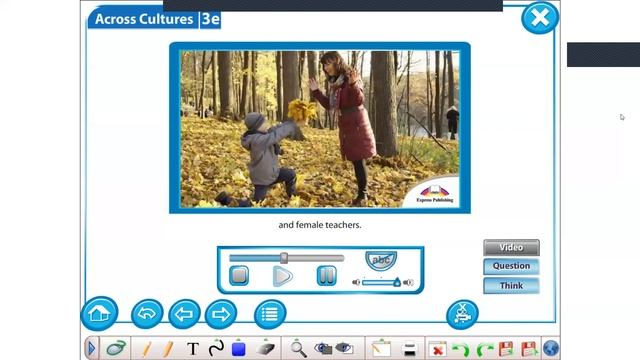Image resolution: width=640 pixels, height=360 pixels.
Task: Open the globe web icon
Action: [x=551, y=349]
